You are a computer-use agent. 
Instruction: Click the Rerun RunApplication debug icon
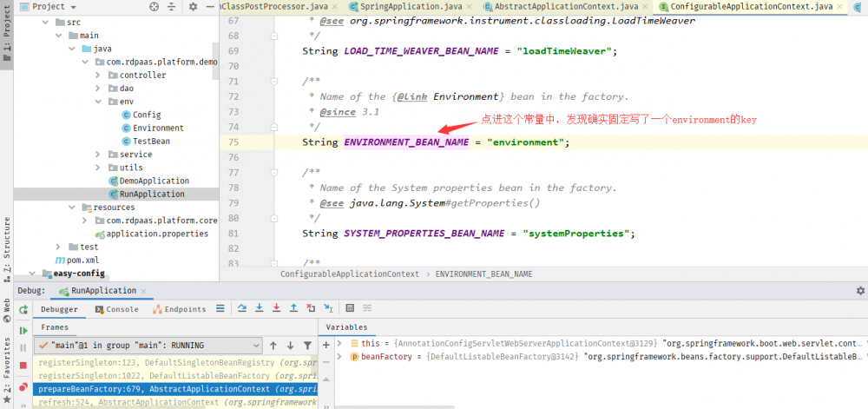(23, 309)
